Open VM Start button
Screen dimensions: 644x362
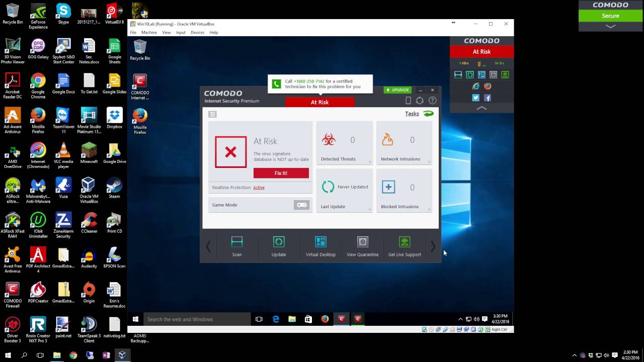[x=135, y=319]
